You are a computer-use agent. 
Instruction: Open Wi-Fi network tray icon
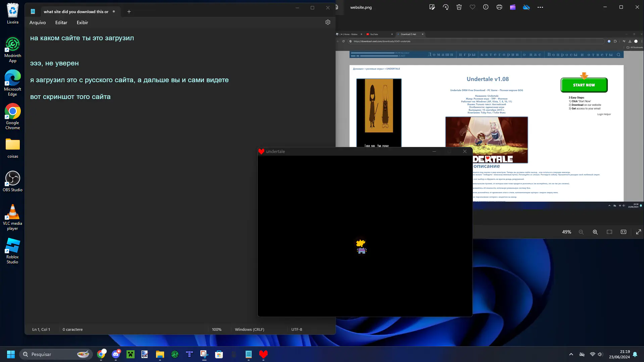point(593,354)
